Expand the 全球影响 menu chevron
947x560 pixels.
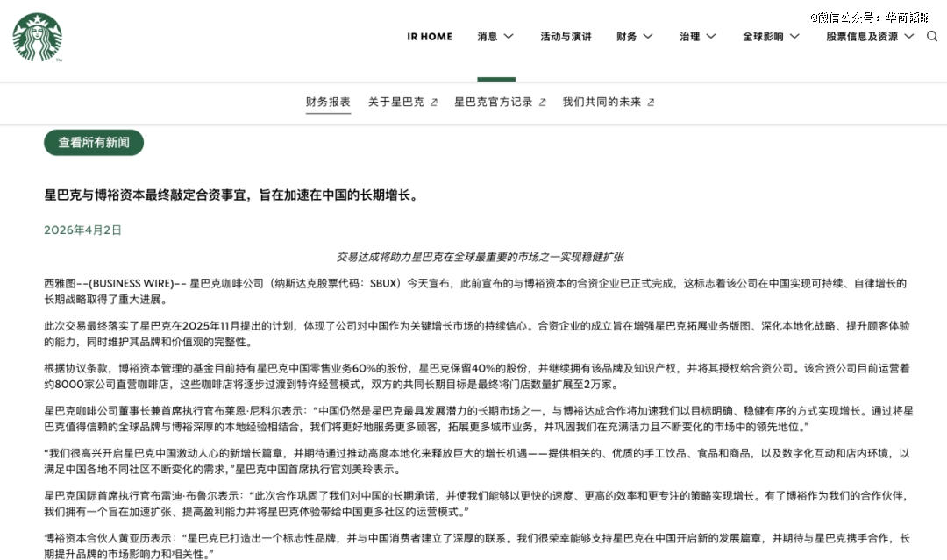click(794, 36)
